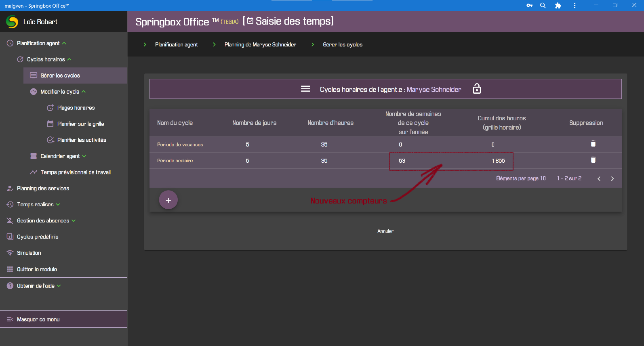644x346 pixels.
Task: Click the Nombre d'heures column header
Action: [330, 123]
